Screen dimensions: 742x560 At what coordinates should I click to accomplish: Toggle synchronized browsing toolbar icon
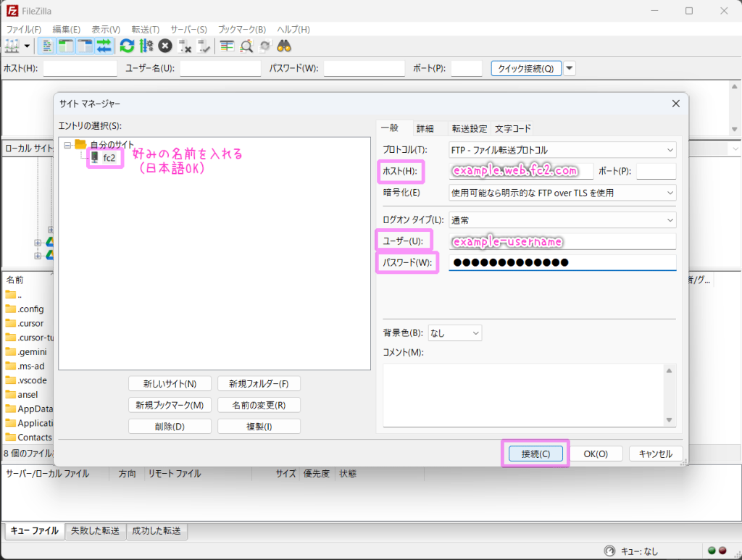click(265, 46)
